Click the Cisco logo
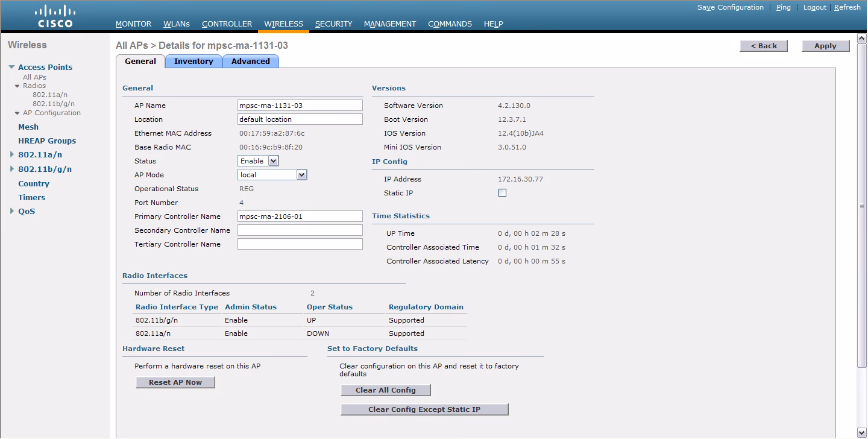This screenshot has height=439, width=868. click(54, 15)
